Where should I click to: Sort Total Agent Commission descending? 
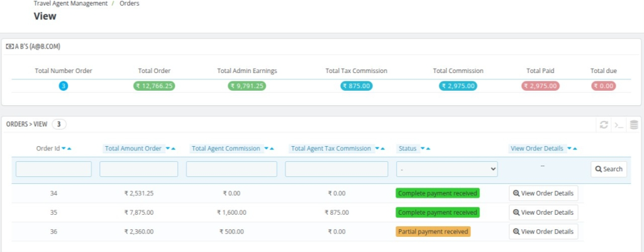tap(267, 149)
